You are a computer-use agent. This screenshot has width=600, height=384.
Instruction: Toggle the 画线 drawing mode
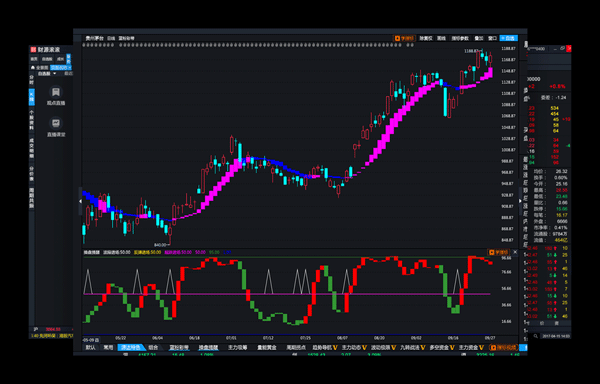point(441,38)
